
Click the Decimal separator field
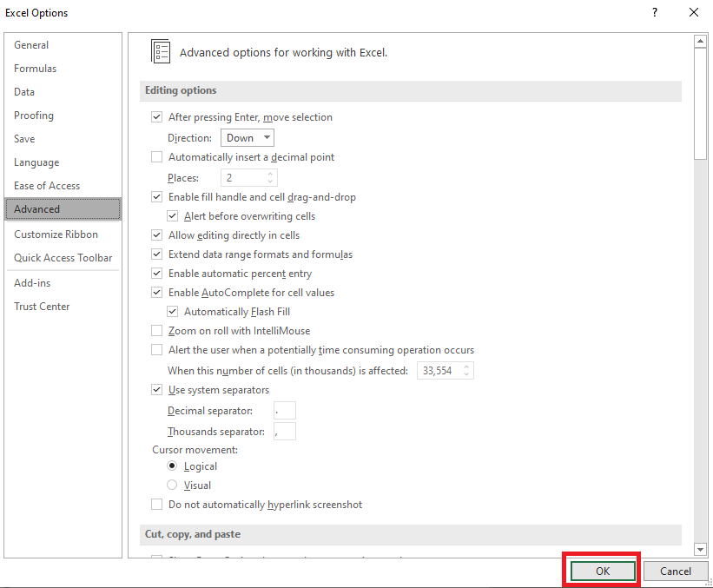[x=285, y=411]
